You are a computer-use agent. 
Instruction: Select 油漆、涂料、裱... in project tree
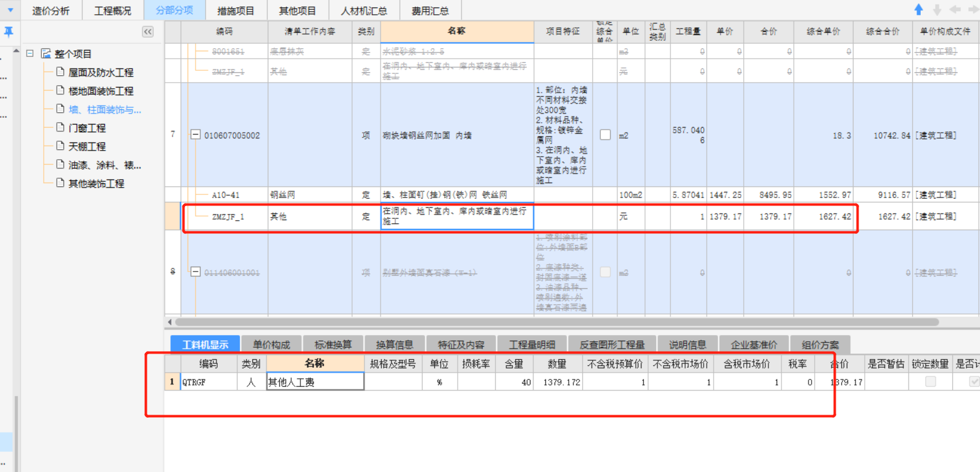(104, 165)
